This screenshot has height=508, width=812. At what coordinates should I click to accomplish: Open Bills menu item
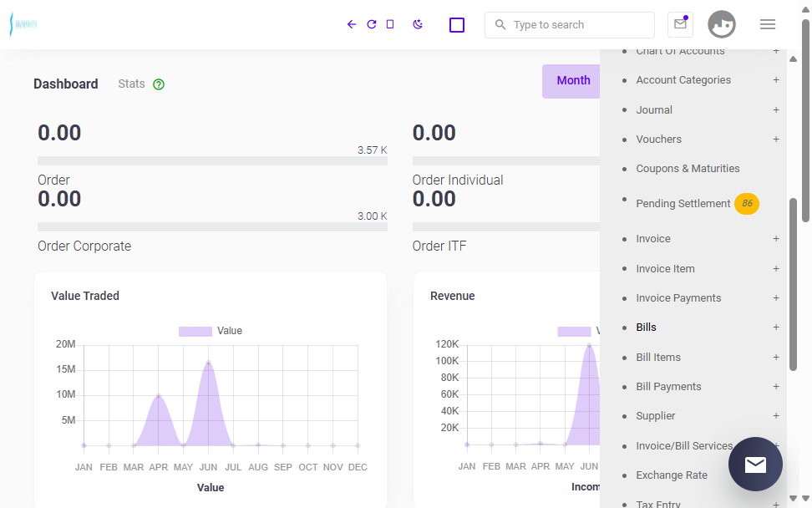[x=646, y=328]
